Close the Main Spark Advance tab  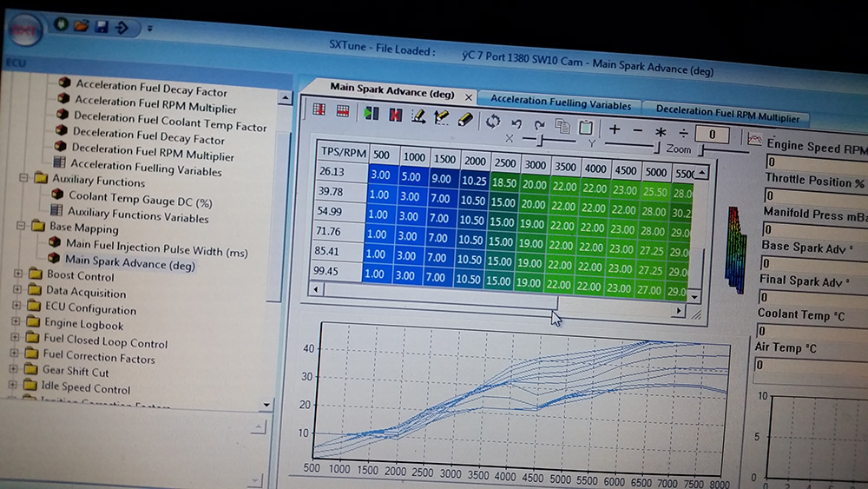point(469,97)
